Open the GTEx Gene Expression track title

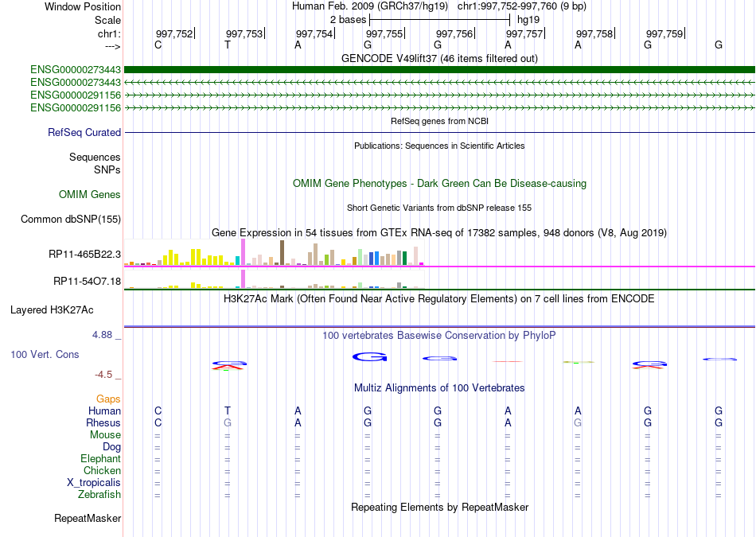coord(439,233)
